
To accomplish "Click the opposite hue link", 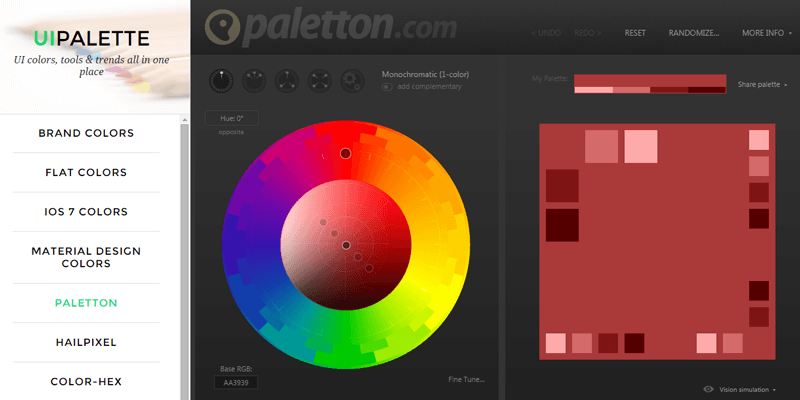I will [x=232, y=132].
